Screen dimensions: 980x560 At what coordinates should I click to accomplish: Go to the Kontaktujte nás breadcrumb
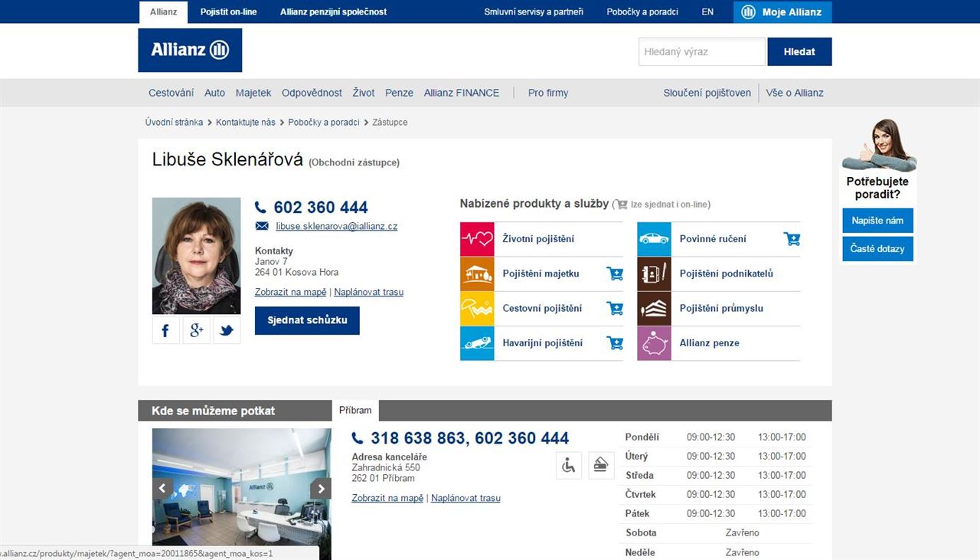[246, 123]
